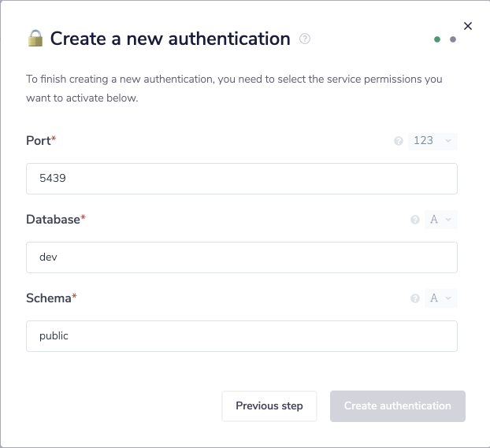Click the lock icon in the dialog title

click(x=35, y=38)
